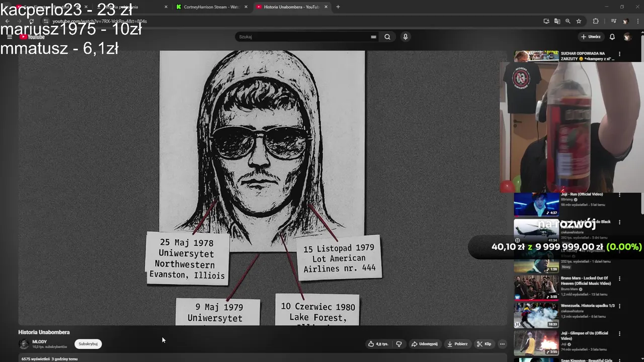Close the 'Historia Unabombera' browser tab
This screenshot has width=644, height=362.
[326, 7]
